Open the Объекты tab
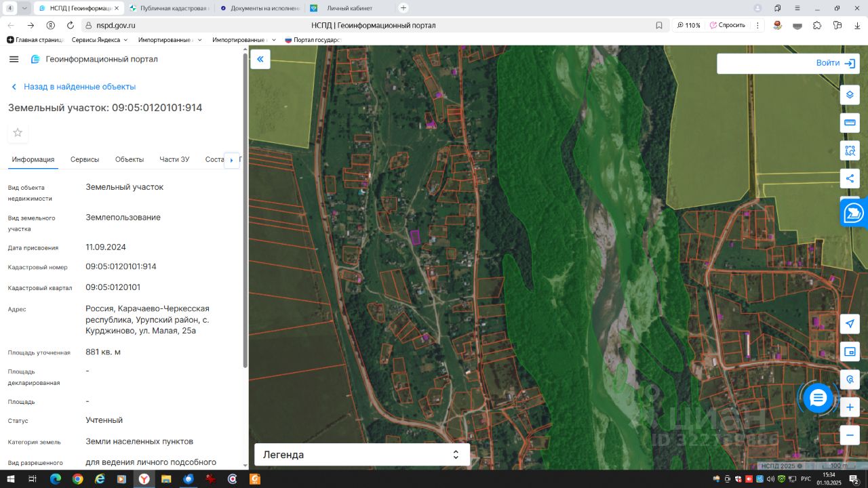868x488 pixels. (x=130, y=159)
